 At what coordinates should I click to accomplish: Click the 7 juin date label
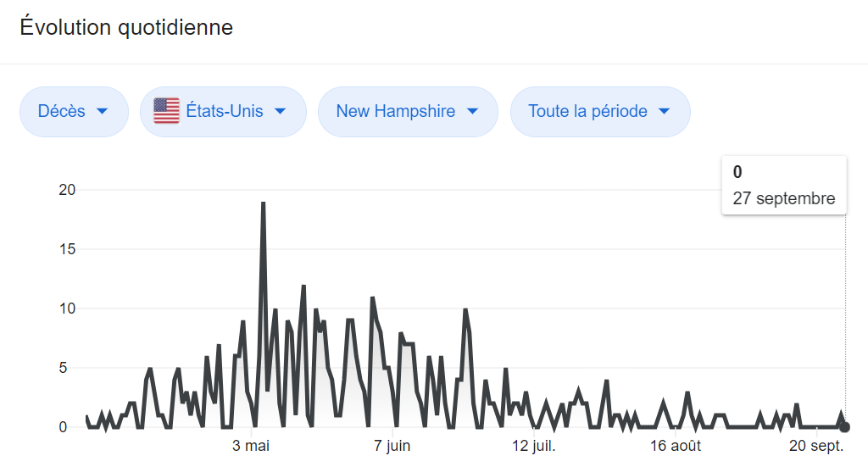tap(392, 446)
